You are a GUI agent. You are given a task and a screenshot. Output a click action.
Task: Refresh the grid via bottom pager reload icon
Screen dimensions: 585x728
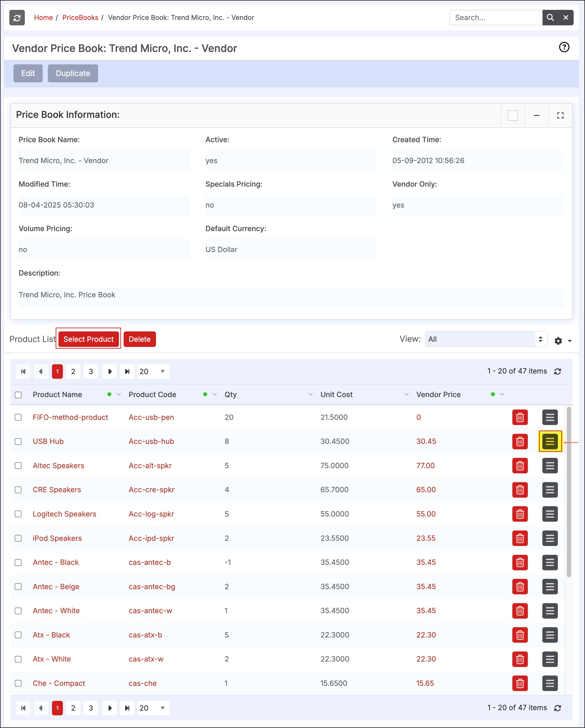tap(558, 708)
